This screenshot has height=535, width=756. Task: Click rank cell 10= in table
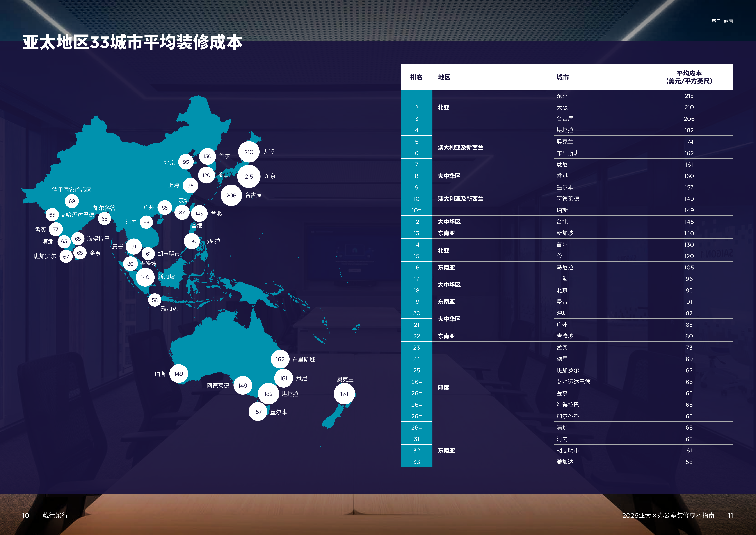coord(416,210)
